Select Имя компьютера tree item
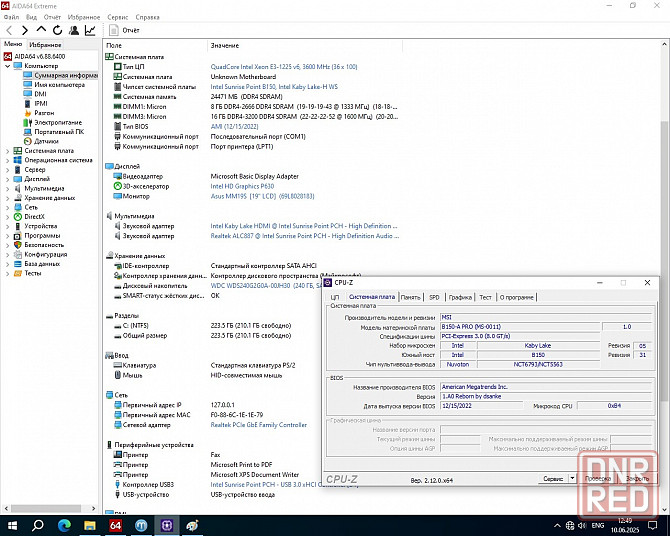 [59, 85]
